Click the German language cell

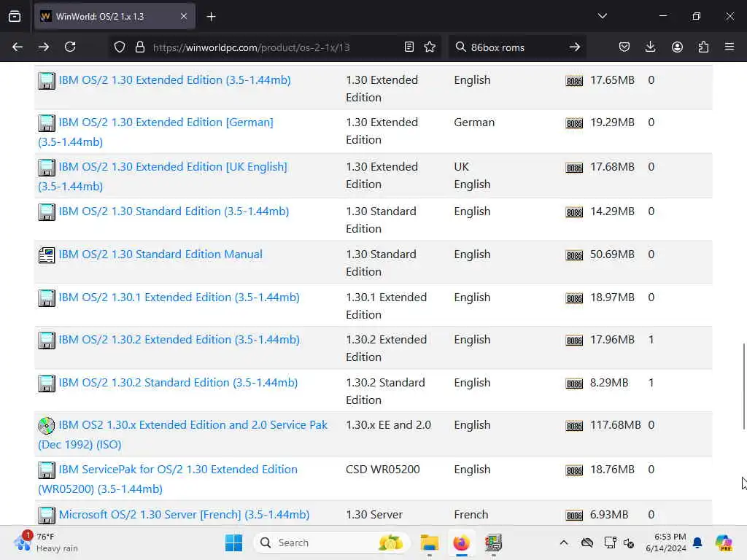coord(474,122)
